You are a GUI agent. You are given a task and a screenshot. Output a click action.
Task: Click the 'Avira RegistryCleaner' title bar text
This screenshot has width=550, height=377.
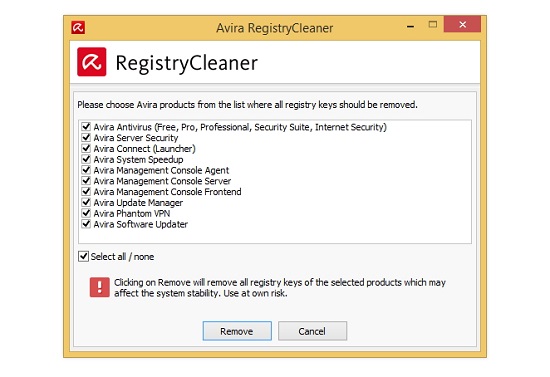(275, 28)
